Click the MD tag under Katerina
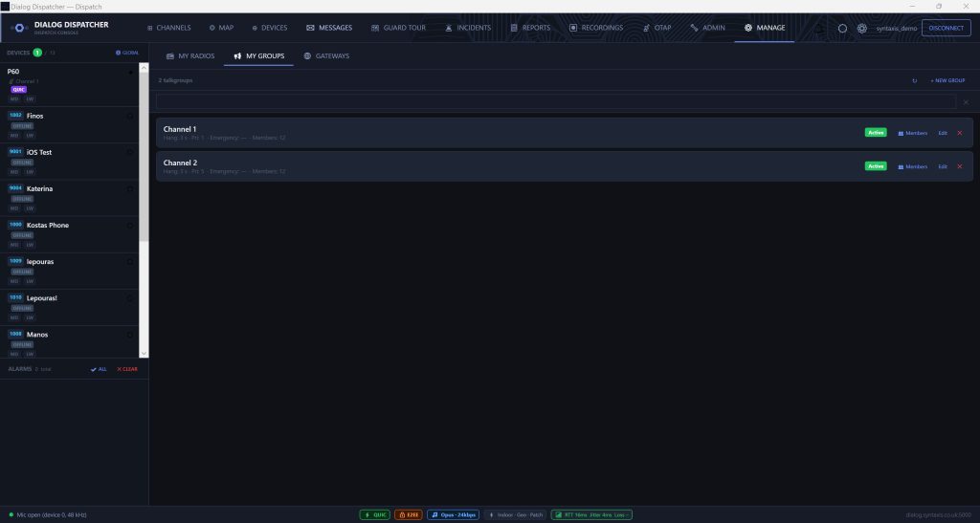This screenshot has width=980, height=523. coord(14,208)
